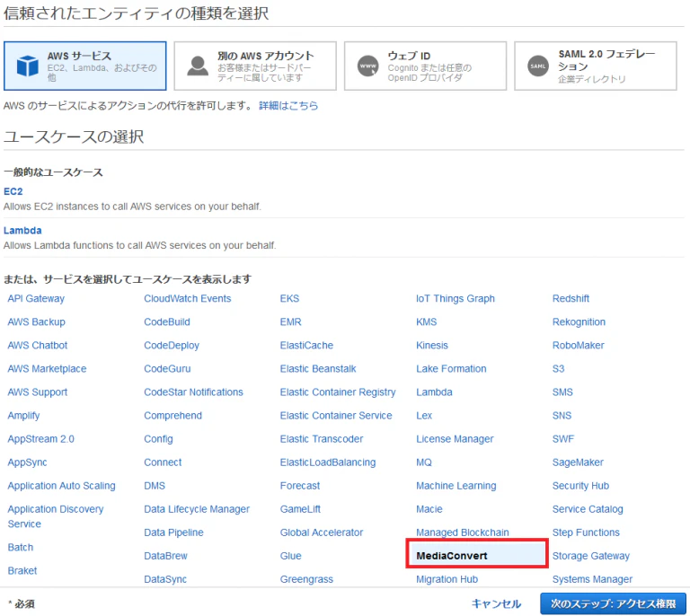Select the AWS サービス entity card
Image resolution: width=690 pixels, height=616 pixels.
[x=85, y=66]
